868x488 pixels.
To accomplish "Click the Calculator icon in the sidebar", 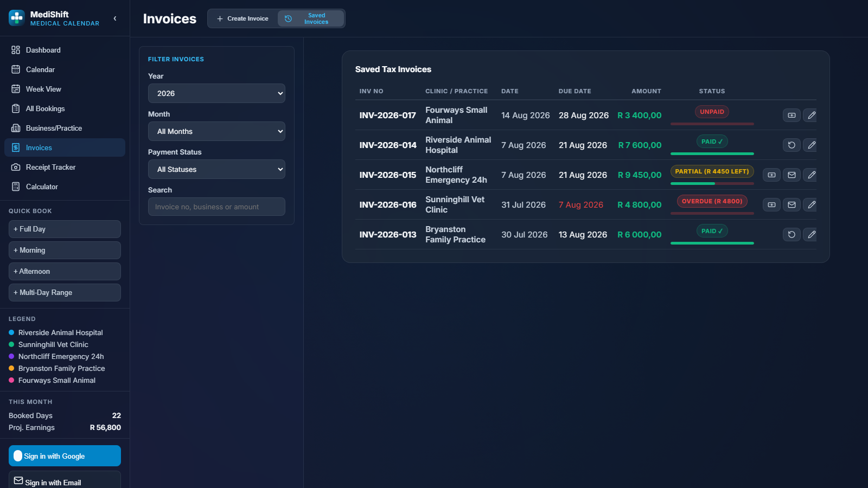I will [x=16, y=187].
